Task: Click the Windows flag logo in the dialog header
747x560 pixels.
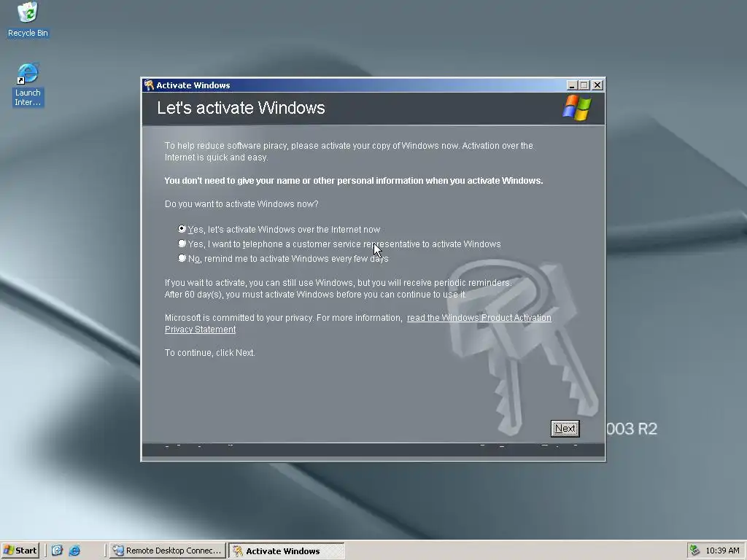Action: tap(576, 108)
